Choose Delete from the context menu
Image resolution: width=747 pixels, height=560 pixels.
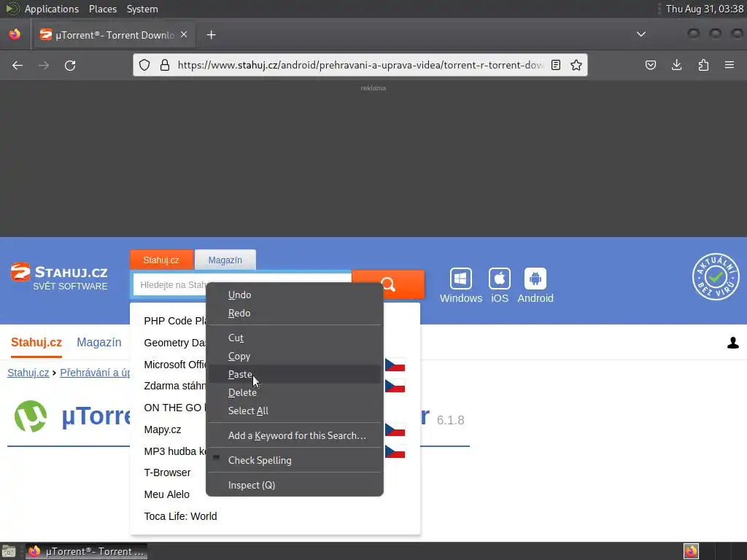(x=295, y=392)
